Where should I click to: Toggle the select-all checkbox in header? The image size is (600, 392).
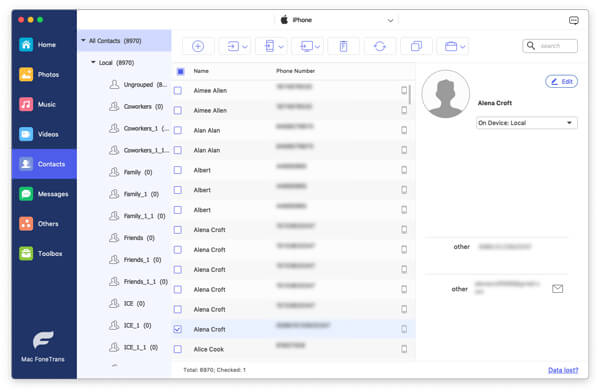(x=181, y=71)
